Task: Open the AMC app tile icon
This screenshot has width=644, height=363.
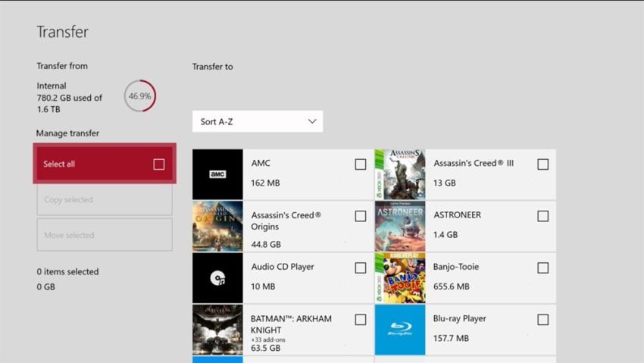Action: [217, 174]
